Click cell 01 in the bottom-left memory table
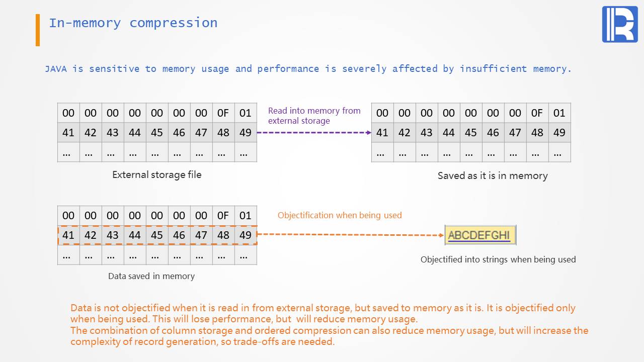This screenshot has width=644, height=362. [x=245, y=216]
